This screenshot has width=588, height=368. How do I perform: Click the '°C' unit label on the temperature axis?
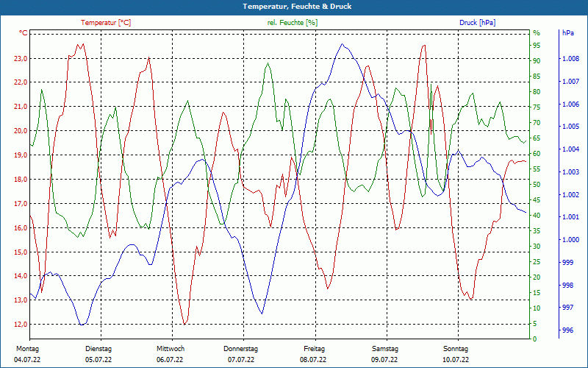[x=23, y=33]
